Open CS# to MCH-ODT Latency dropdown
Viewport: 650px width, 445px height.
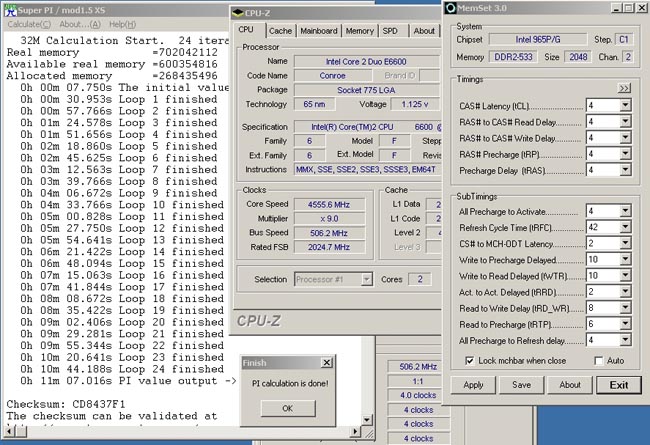pyautogui.click(x=625, y=243)
